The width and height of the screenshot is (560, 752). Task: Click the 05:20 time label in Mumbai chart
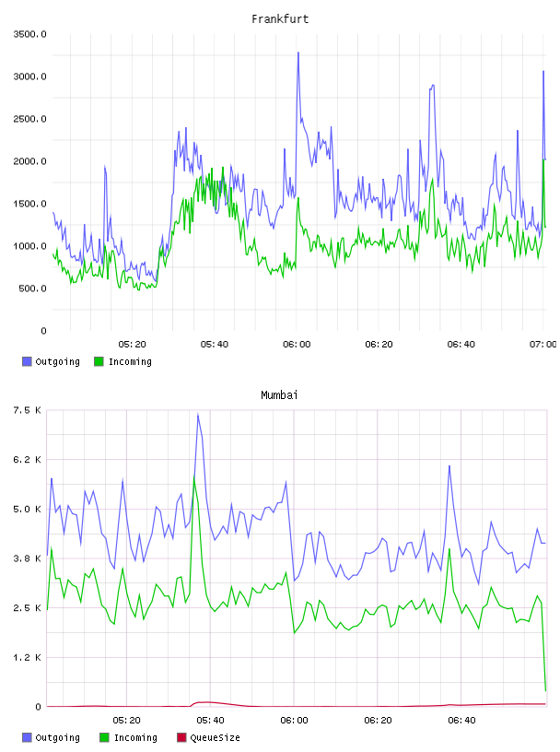(126, 721)
